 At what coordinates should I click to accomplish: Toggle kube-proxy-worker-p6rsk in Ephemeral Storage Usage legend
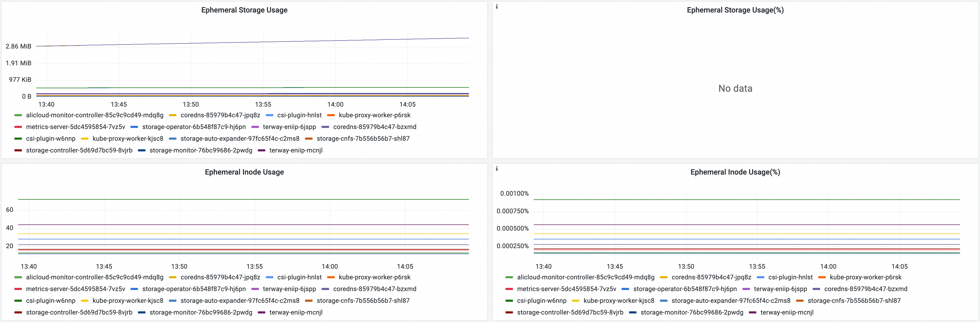pos(374,115)
